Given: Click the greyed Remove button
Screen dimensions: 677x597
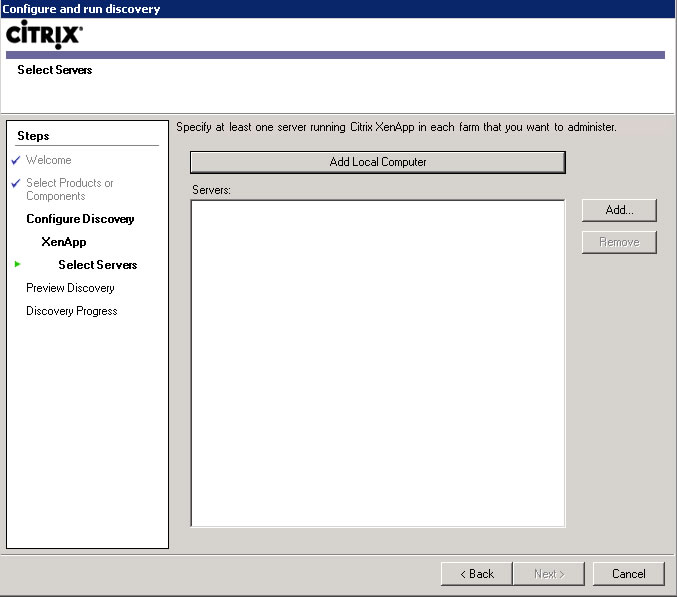Looking at the screenshot, I should (x=619, y=242).
